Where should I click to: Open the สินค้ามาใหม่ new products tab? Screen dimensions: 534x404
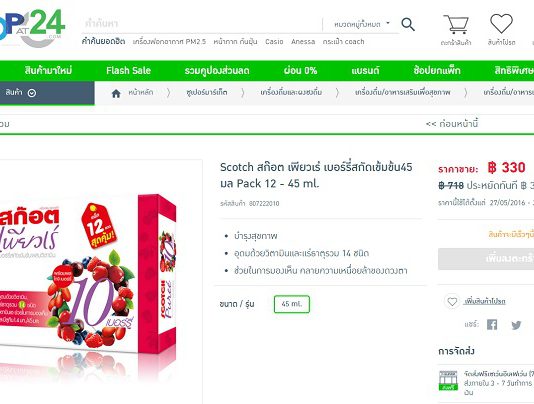48,71
